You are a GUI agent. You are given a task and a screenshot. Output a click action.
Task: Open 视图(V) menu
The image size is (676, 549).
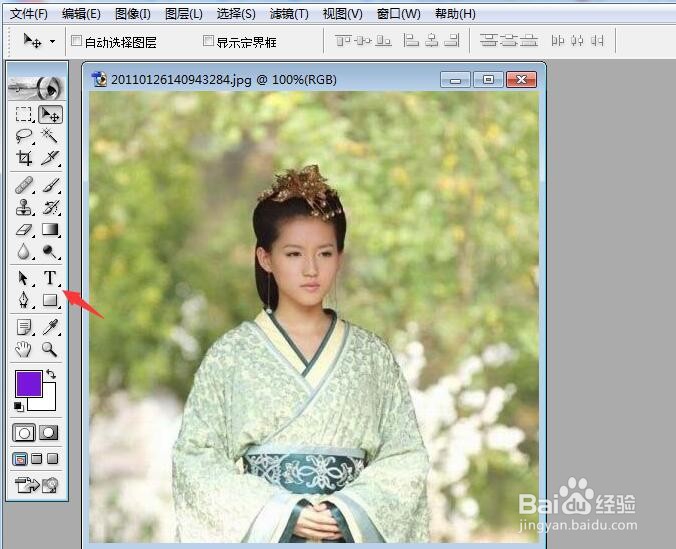click(x=342, y=14)
